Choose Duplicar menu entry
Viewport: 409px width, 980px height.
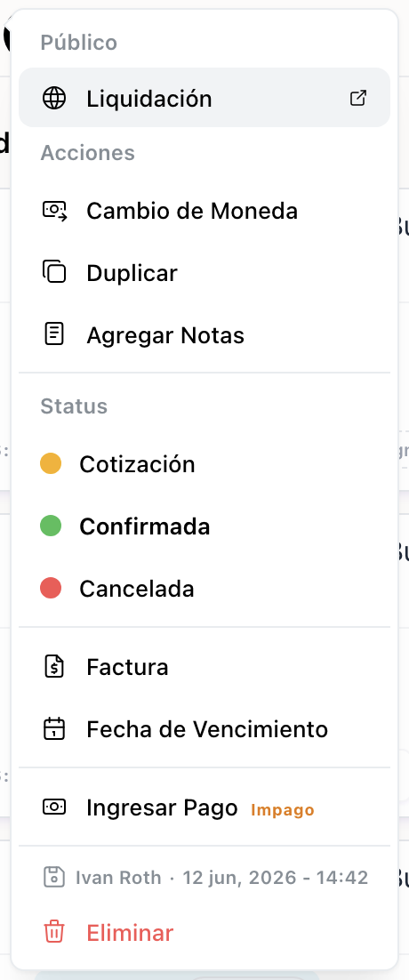[x=204, y=273]
